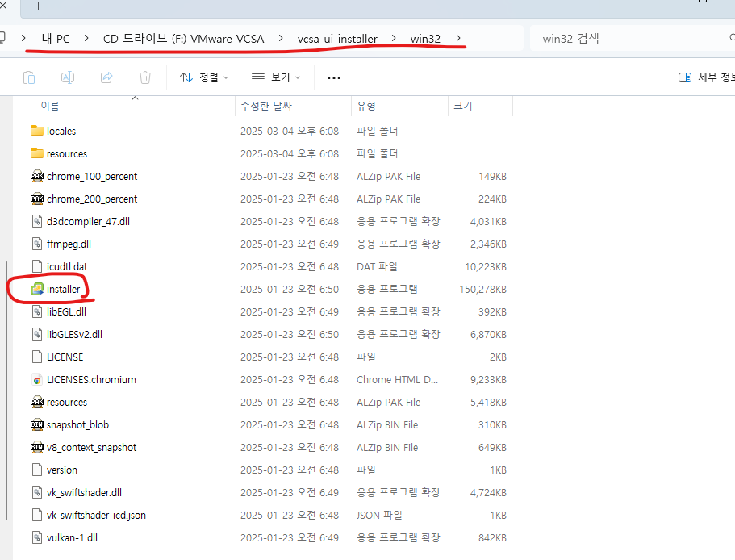The width and height of the screenshot is (735, 560).
Task: Click the Paste clipboard toolbar icon
Action: coord(29,77)
